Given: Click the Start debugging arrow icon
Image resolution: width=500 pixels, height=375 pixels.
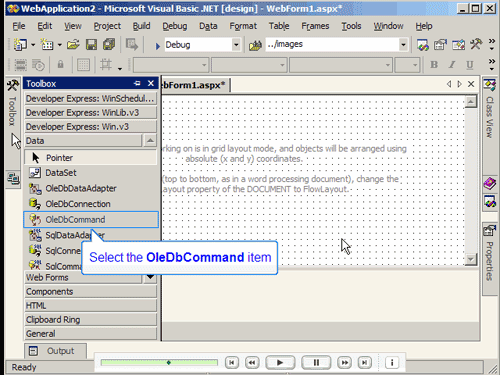Looking at the screenshot, I should coord(157,46).
